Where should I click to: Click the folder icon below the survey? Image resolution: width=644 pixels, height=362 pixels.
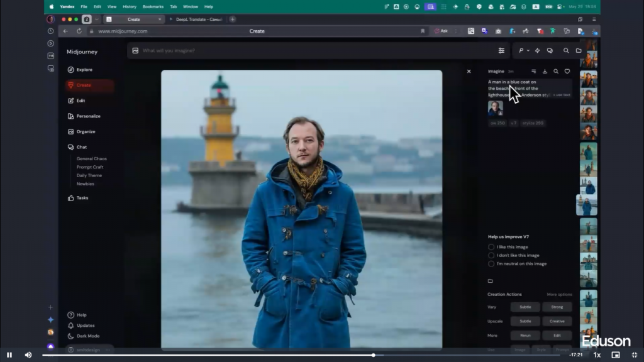[490, 281]
